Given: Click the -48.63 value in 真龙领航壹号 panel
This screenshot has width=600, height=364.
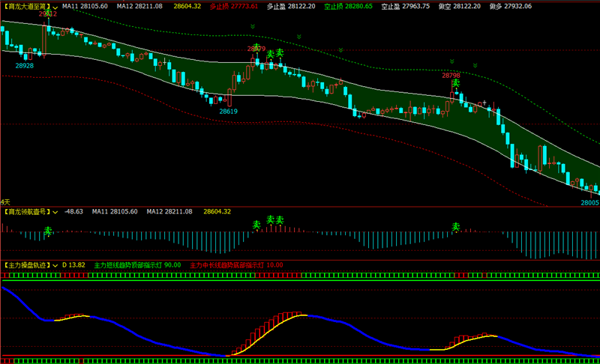Looking at the screenshot, I should (73, 212).
